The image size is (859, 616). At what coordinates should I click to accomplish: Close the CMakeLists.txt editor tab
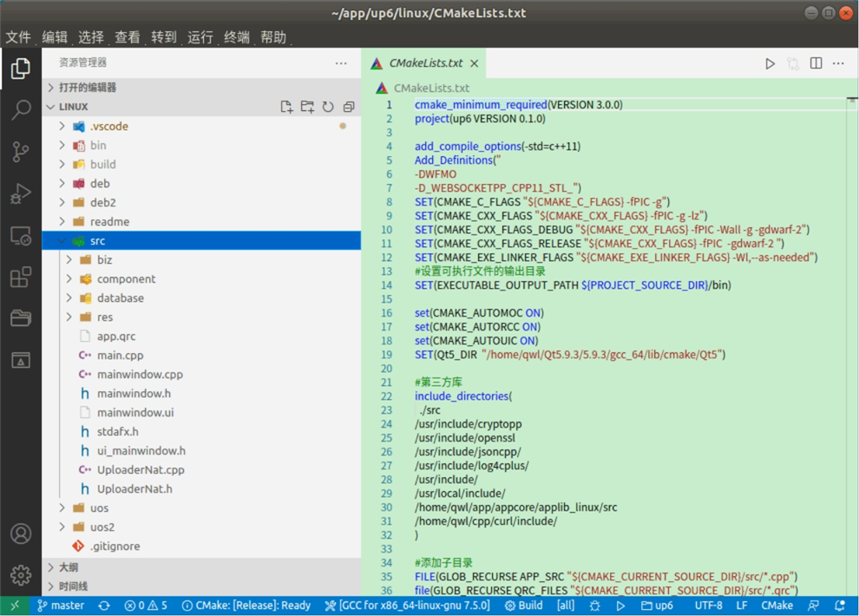(475, 63)
